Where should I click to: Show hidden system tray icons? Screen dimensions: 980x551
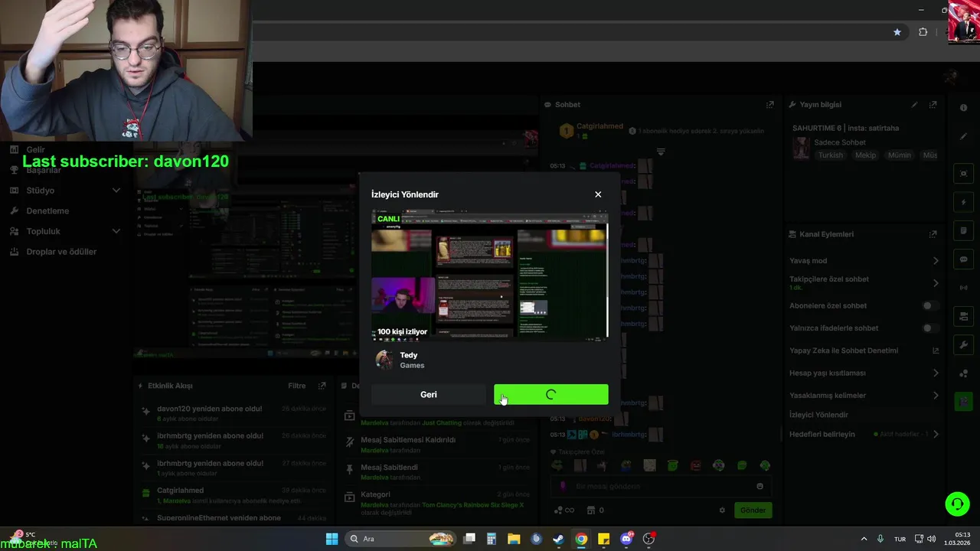(x=864, y=539)
